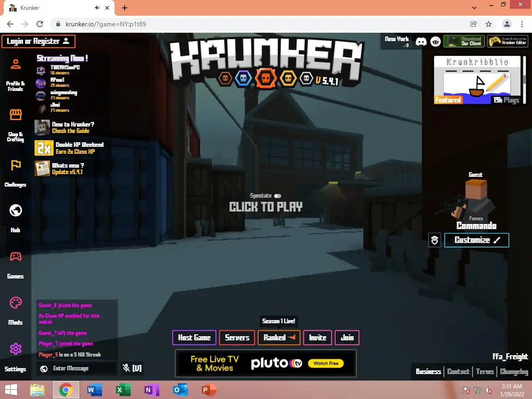Screen dimensions: 532x399
Task: Click the Business footer link
Action: (428, 371)
